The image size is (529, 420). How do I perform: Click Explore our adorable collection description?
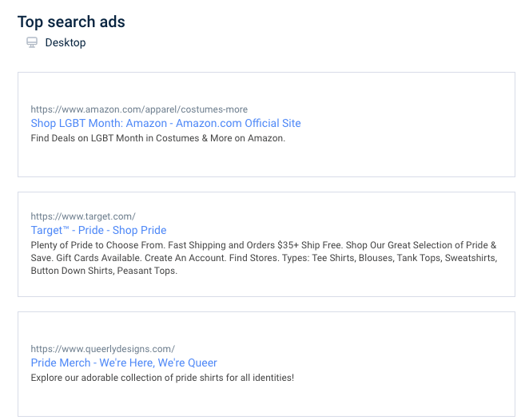162,378
